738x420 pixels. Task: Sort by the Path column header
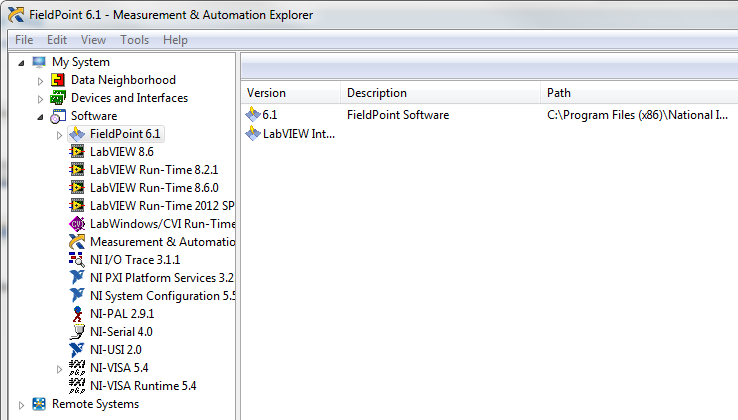(x=639, y=93)
